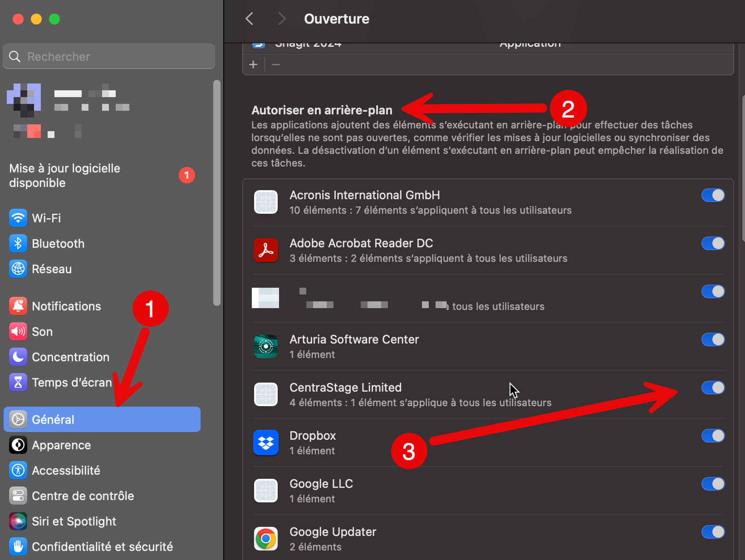Disable CentraStage Limited background item
745x560 pixels.
point(713,388)
